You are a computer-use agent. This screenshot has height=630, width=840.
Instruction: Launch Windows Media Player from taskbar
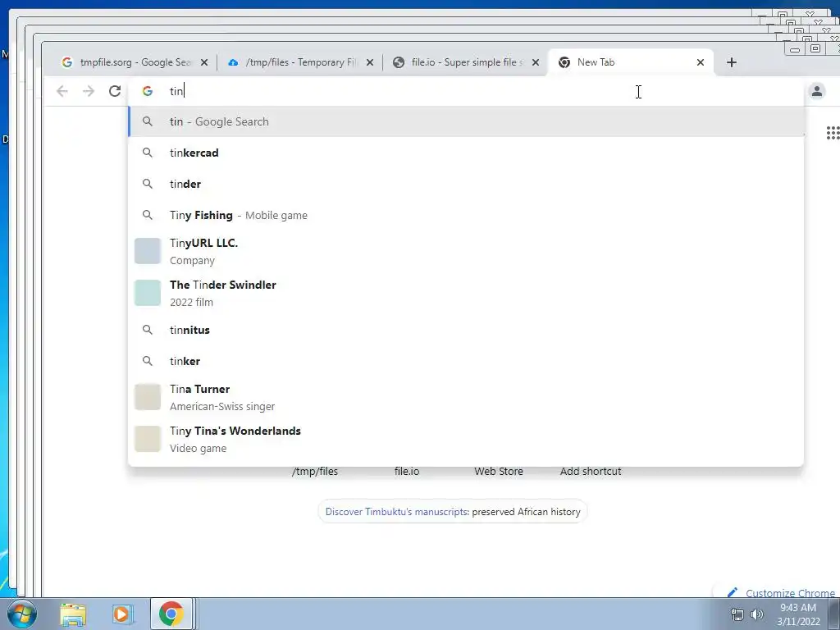(121, 614)
